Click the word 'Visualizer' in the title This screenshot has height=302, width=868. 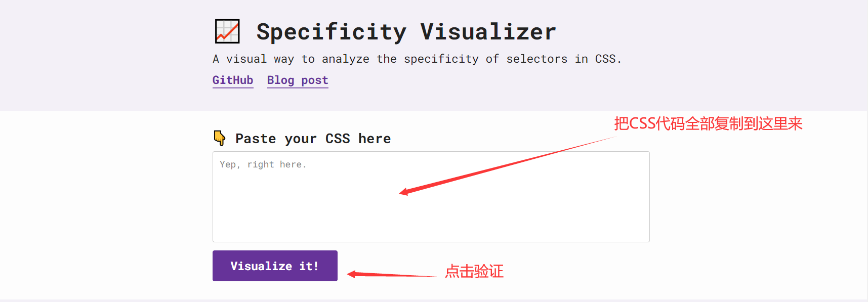(488, 32)
